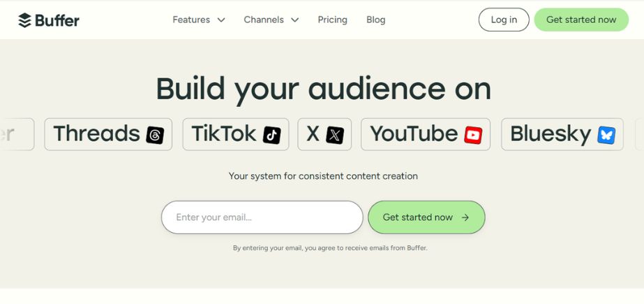Click the arrow inside the hero Get started button
The width and height of the screenshot is (644, 304).
[465, 217]
